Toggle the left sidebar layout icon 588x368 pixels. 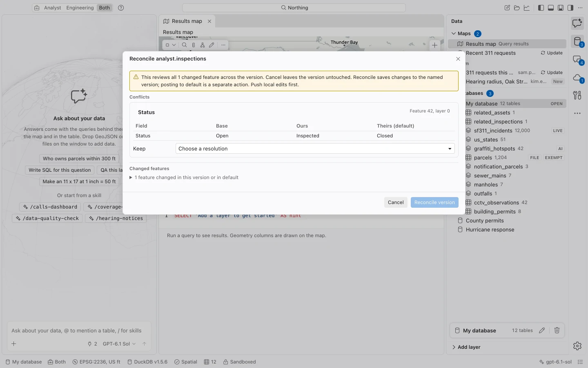coord(541,8)
